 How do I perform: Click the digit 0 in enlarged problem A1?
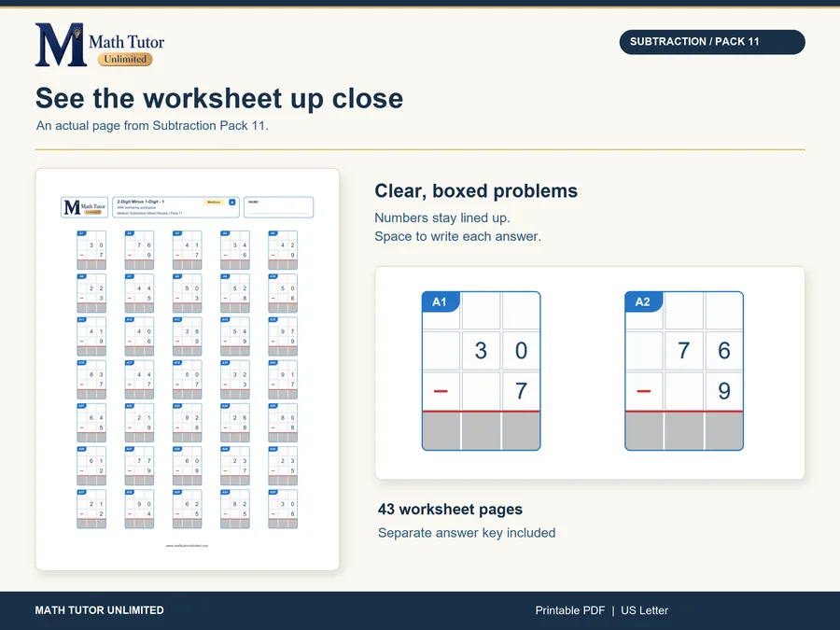click(x=521, y=351)
